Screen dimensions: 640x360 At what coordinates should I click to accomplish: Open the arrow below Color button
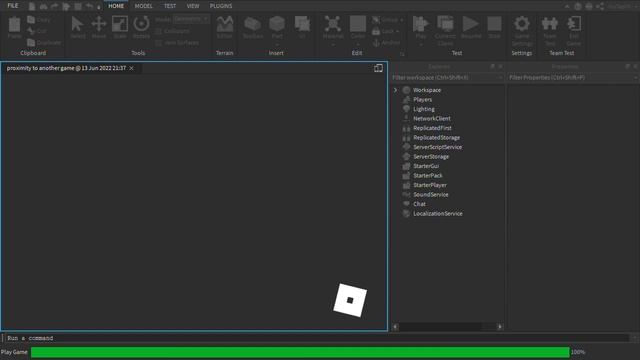pos(358,44)
